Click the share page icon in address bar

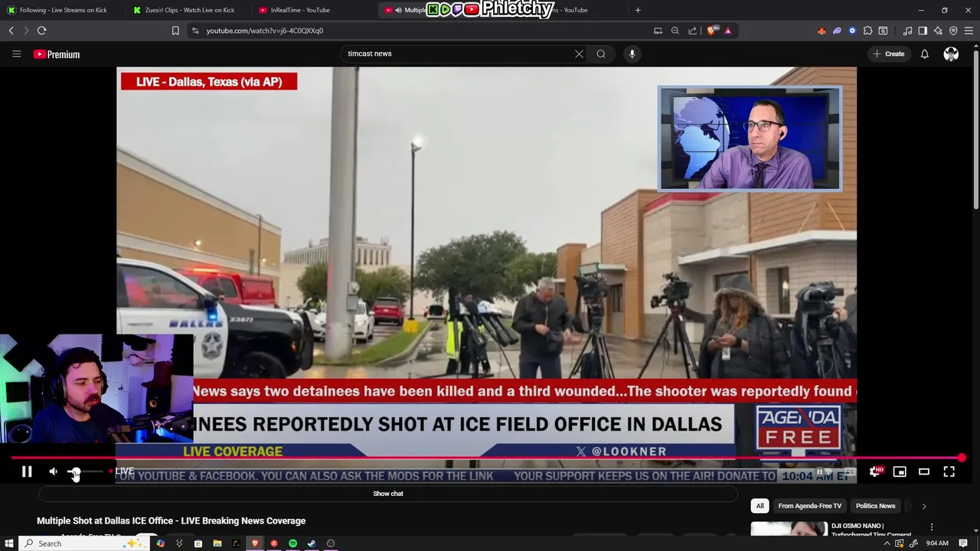pyautogui.click(x=692, y=31)
